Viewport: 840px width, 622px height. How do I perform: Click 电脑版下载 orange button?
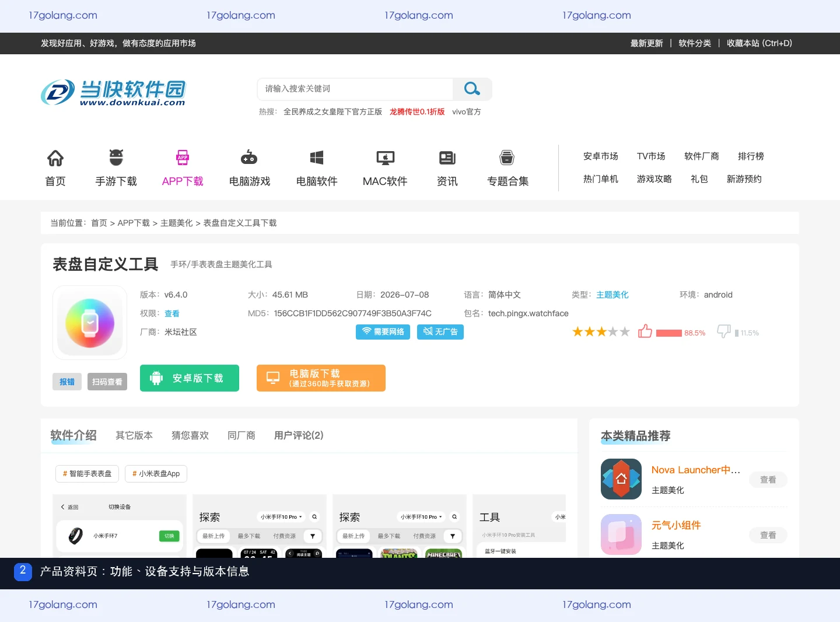click(x=321, y=378)
